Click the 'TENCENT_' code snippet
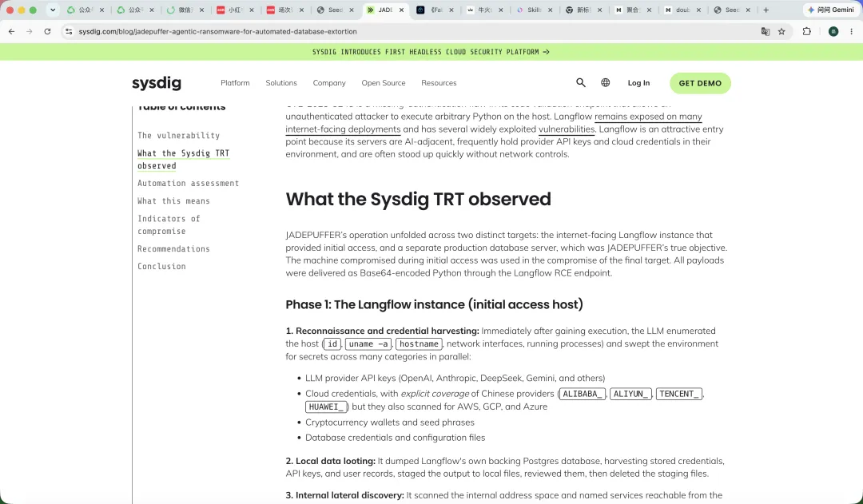 point(679,394)
